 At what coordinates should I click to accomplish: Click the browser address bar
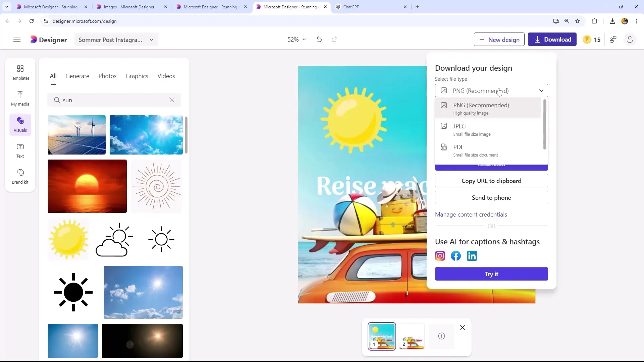pyautogui.click(x=295, y=21)
